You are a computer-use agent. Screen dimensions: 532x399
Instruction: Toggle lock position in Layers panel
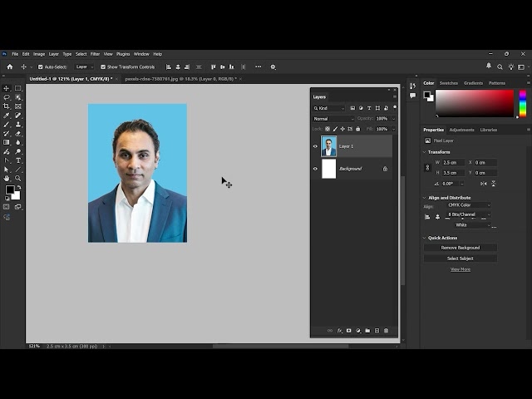pos(342,129)
